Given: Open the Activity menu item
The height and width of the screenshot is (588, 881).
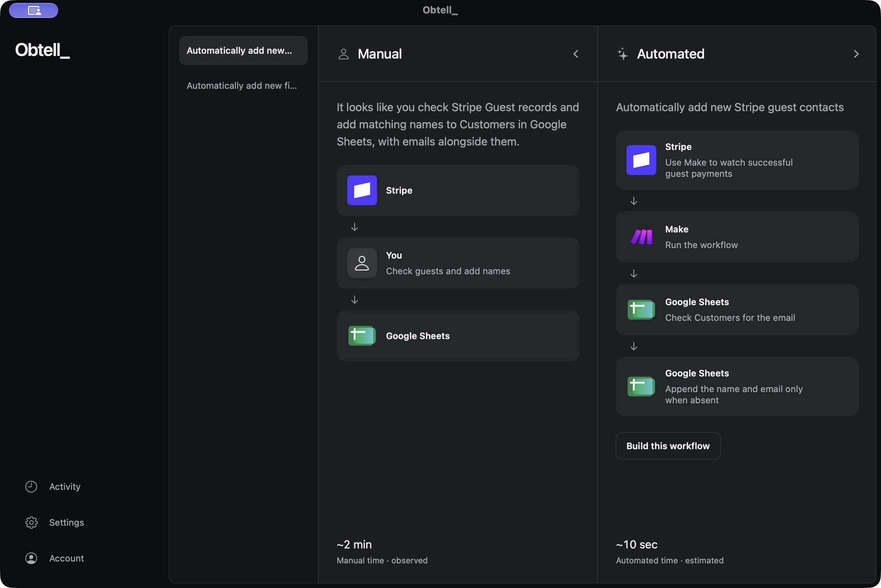Looking at the screenshot, I should pyautogui.click(x=65, y=487).
